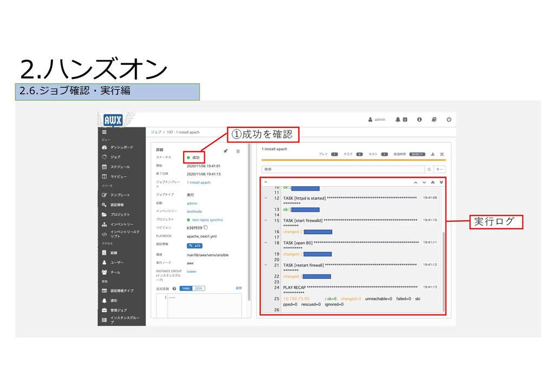Image resolution: width=555 pixels, height=392 pixels.
Task: Toggle the hamburger menu in AWX sidebar
Action: 105,132
